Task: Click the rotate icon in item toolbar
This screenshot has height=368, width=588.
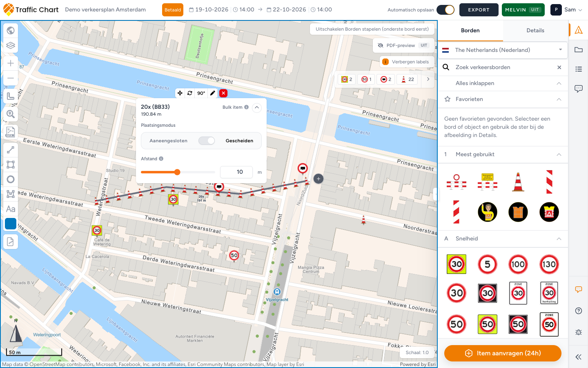Action: tap(190, 93)
